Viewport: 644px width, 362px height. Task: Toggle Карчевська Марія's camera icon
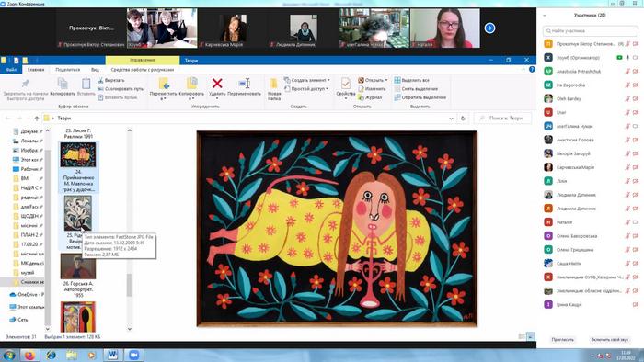tap(636, 167)
